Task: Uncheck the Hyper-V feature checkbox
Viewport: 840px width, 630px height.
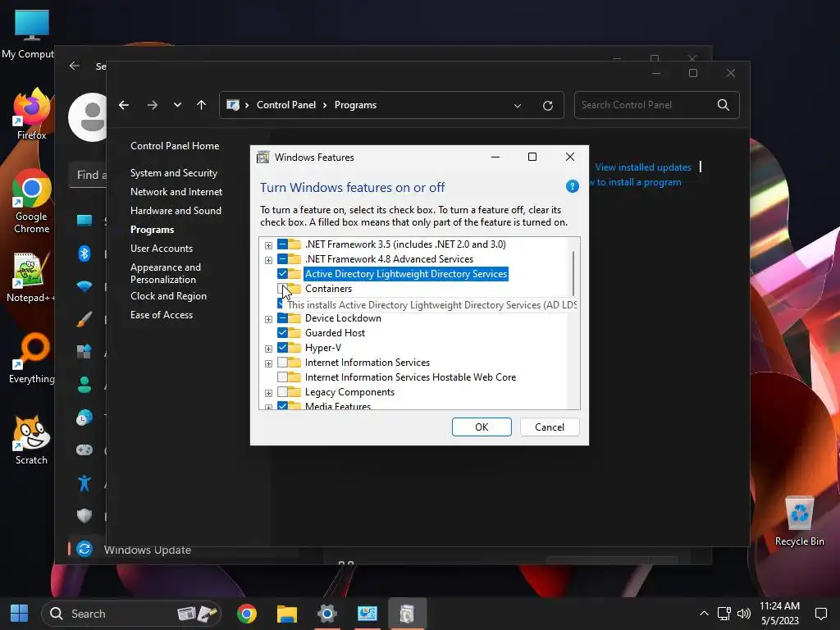Action: (x=282, y=348)
